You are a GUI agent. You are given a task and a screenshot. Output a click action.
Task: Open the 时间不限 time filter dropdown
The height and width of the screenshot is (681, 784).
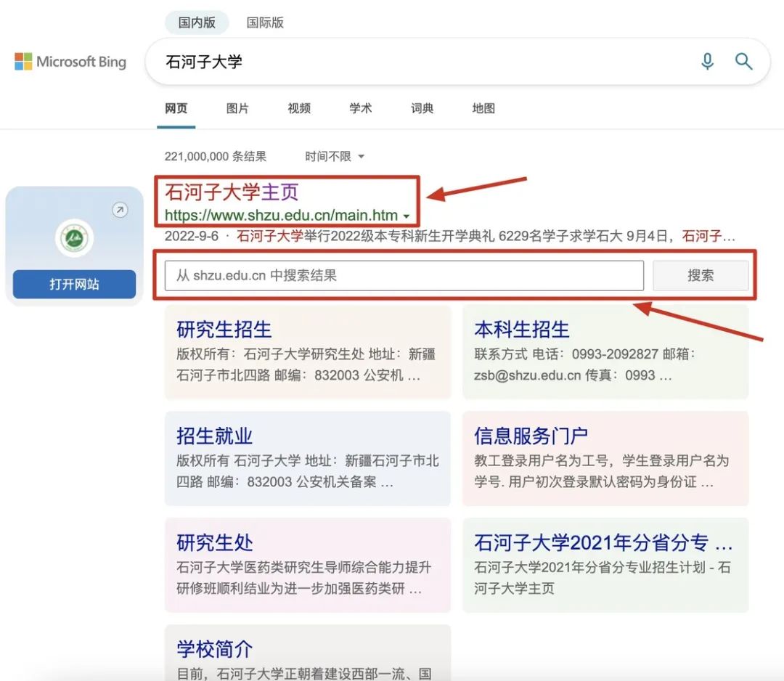coord(335,157)
